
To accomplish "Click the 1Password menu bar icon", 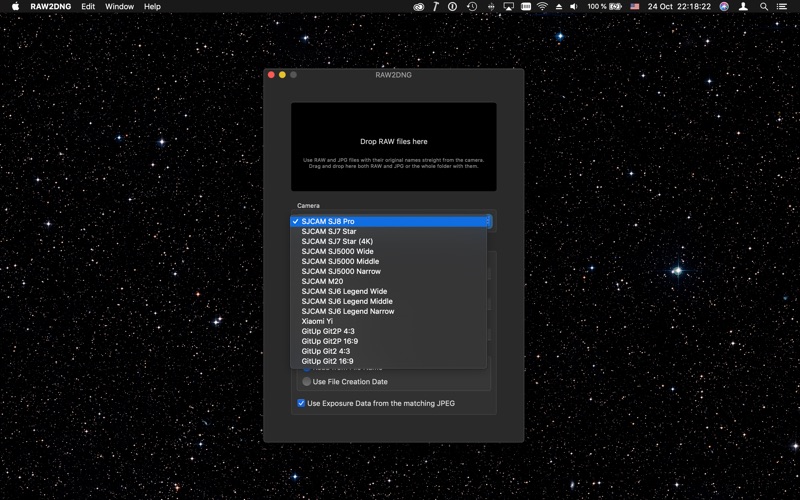I will [x=453, y=7].
